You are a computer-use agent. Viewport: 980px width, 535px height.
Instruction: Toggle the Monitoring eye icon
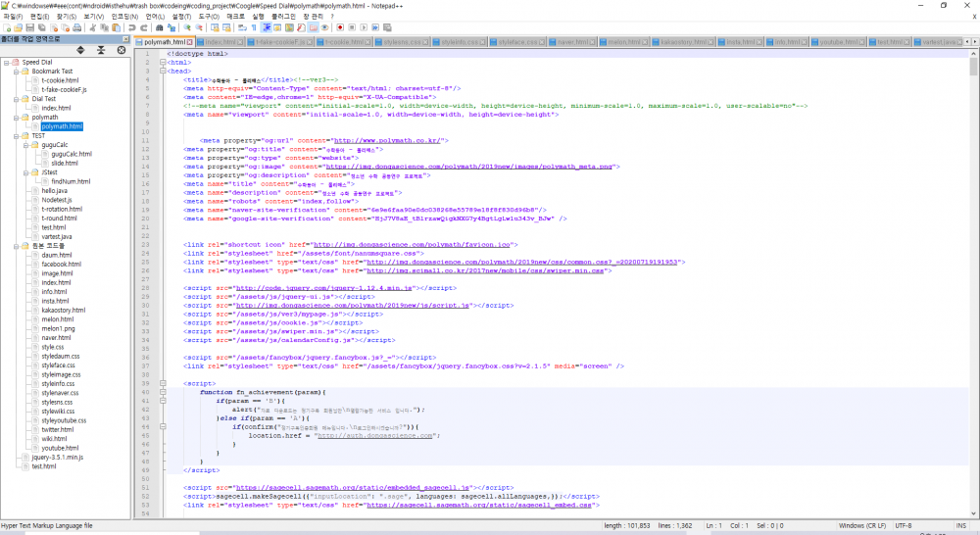pyautogui.click(x=325, y=27)
